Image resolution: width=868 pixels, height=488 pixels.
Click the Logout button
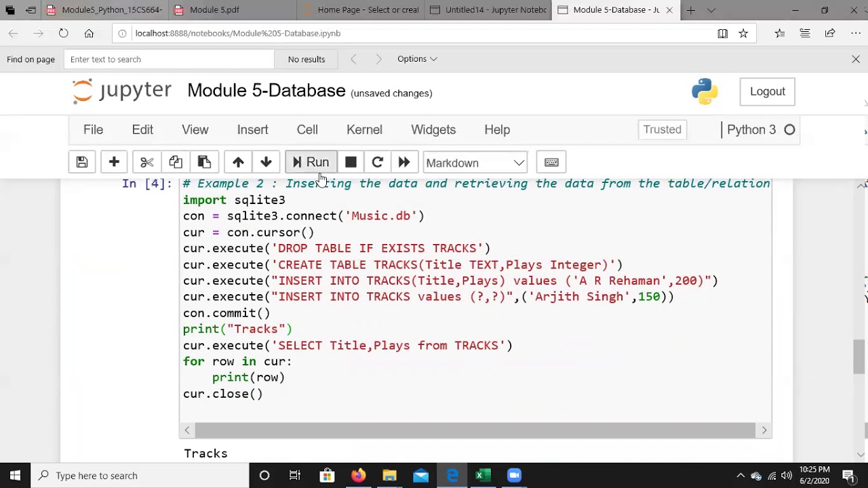(767, 91)
